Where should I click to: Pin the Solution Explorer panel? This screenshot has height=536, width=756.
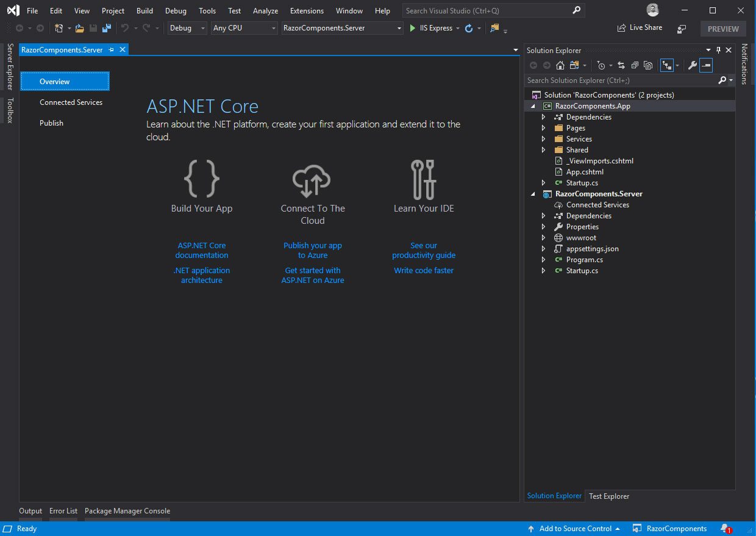718,50
